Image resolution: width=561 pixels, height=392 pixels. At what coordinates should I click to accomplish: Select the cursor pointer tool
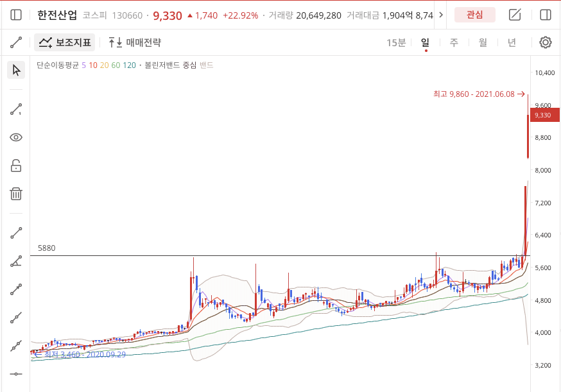(16, 70)
